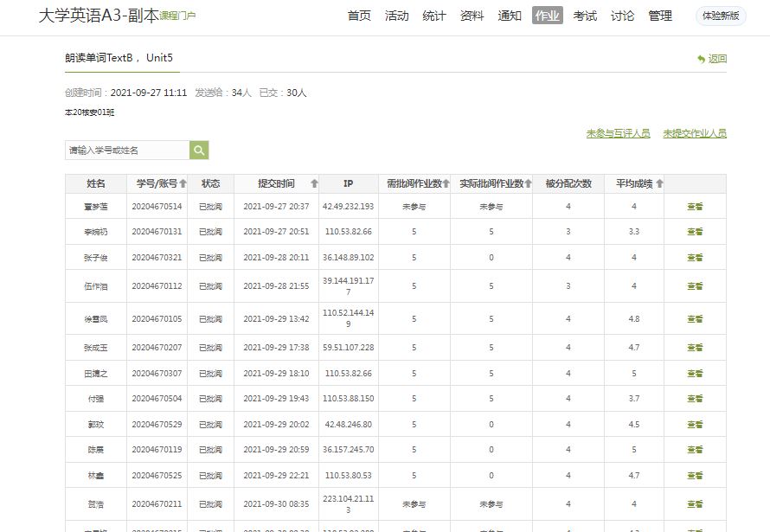770x532 pixels.
Task: Select the IP cell 110.53.88.150
Action: click(348, 399)
